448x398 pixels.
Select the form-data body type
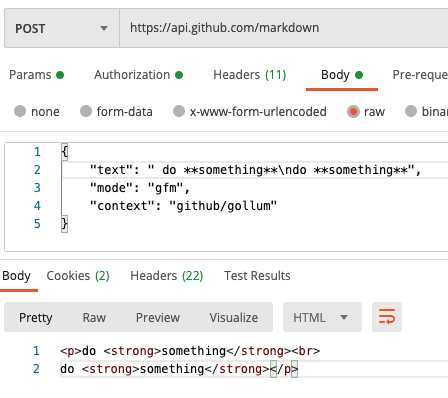click(x=116, y=111)
